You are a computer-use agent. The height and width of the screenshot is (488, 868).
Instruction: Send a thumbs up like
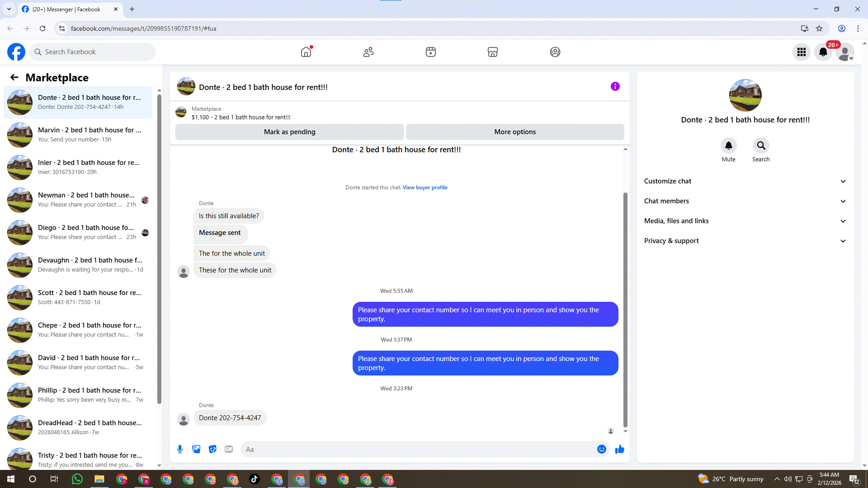pyautogui.click(x=620, y=449)
